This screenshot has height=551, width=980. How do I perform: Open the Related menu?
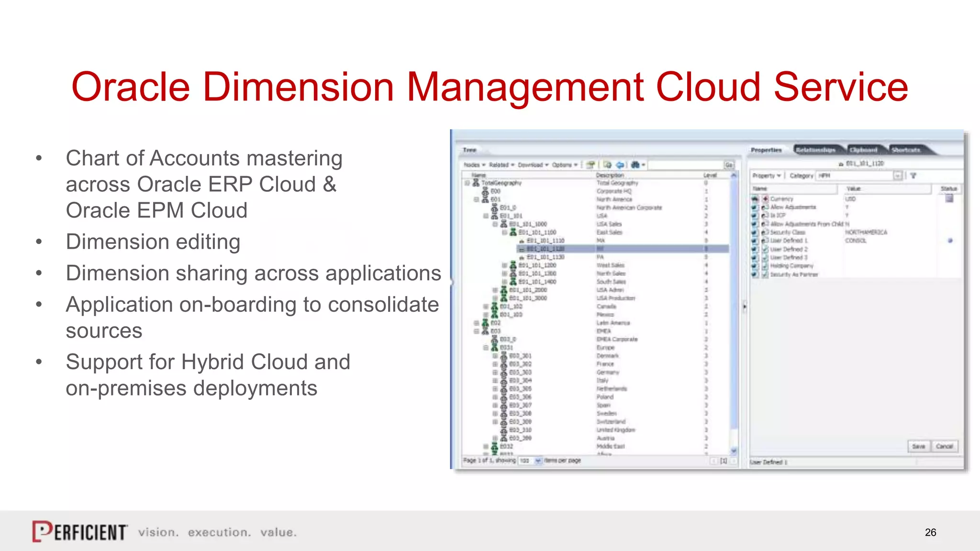click(501, 165)
